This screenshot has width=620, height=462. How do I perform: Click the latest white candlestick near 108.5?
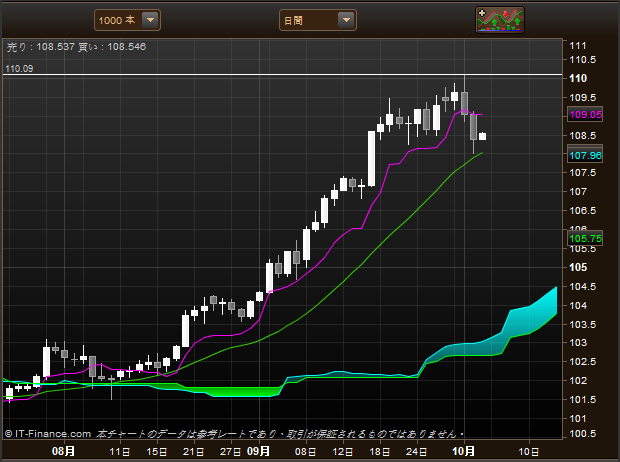tap(482, 136)
